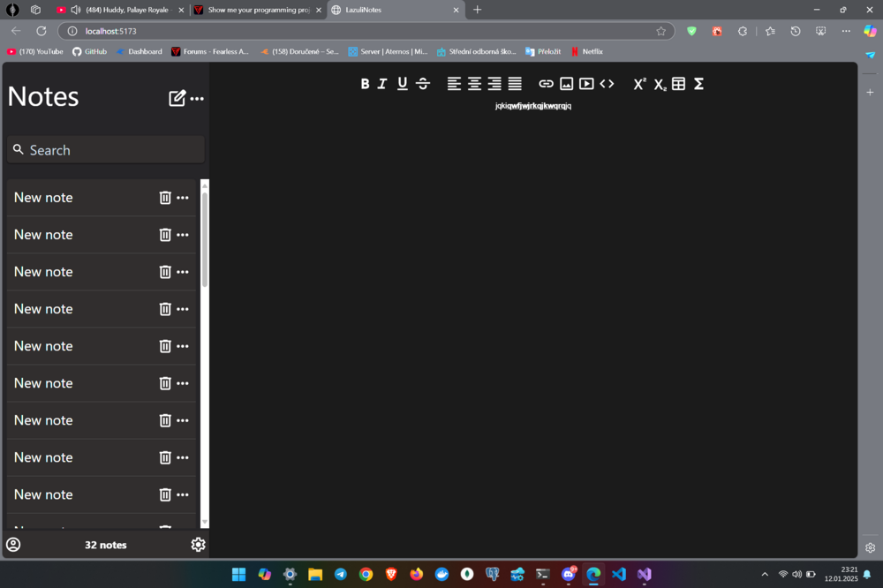Open more options next to Notes header

pos(197,99)
